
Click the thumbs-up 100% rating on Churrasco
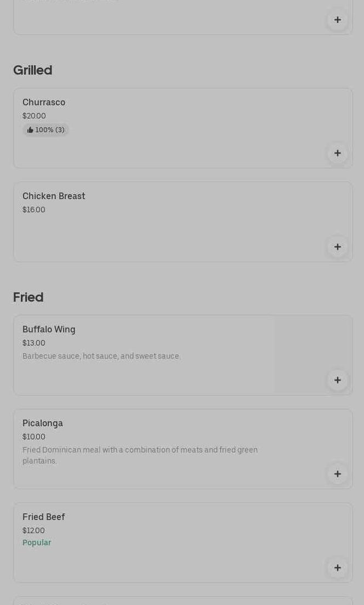46,130
